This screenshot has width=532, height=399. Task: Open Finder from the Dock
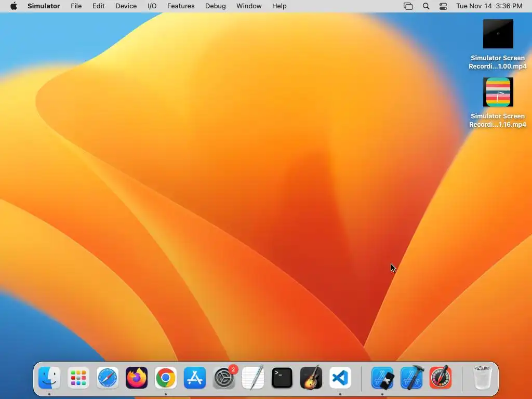pos(49,378)
